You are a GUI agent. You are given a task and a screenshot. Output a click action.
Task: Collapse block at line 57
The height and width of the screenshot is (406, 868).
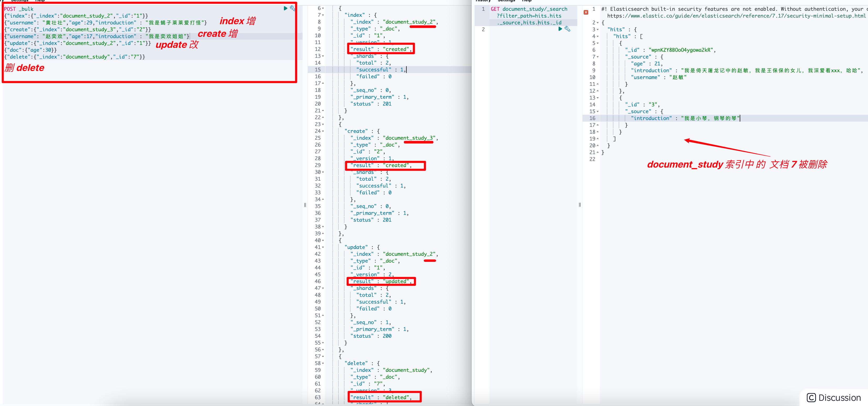(x=323, y=357)
